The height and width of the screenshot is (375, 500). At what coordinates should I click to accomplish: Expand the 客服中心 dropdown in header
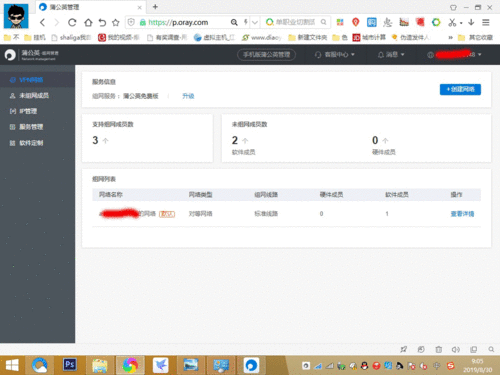[x=335, y=55]
